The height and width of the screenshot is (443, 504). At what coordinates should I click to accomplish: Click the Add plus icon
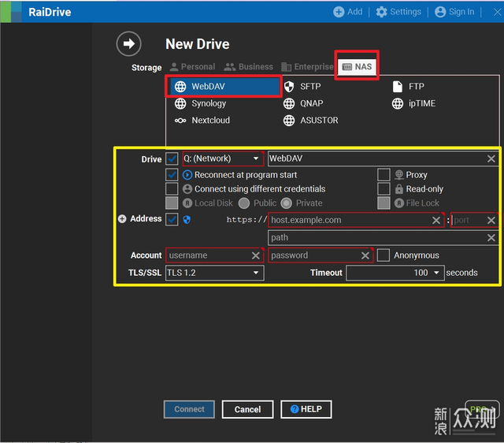click(339, 12)
